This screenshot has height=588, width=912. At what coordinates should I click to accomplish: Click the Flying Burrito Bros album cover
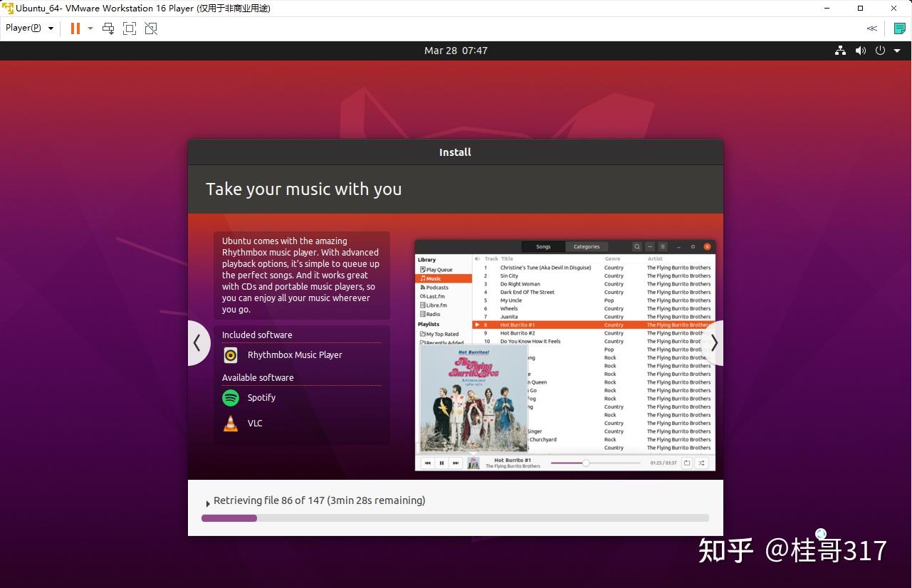473,399
